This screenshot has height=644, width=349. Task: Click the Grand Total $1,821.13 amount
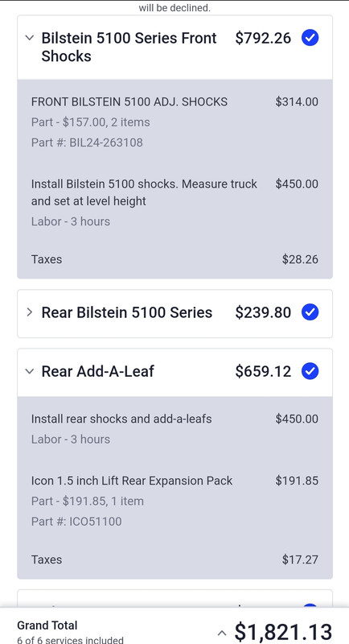pos(283,633)
